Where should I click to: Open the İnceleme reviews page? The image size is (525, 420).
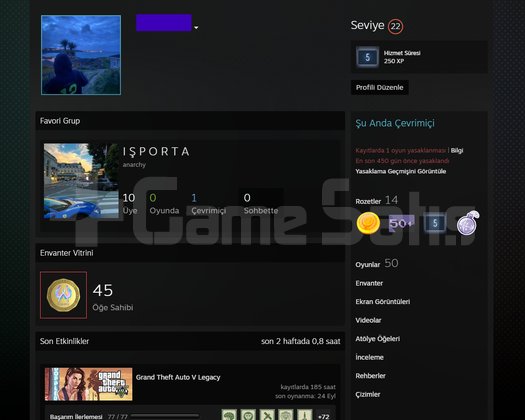(370, 357)
